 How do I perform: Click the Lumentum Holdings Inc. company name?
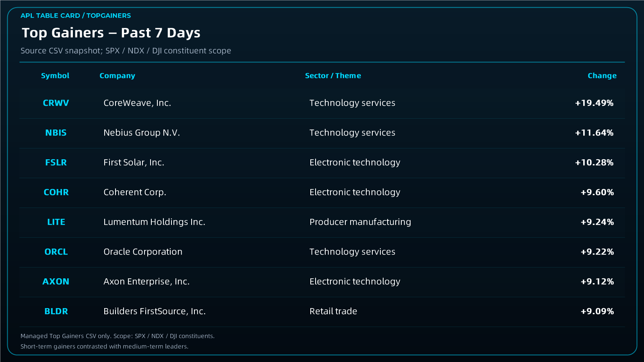(155, 222)
